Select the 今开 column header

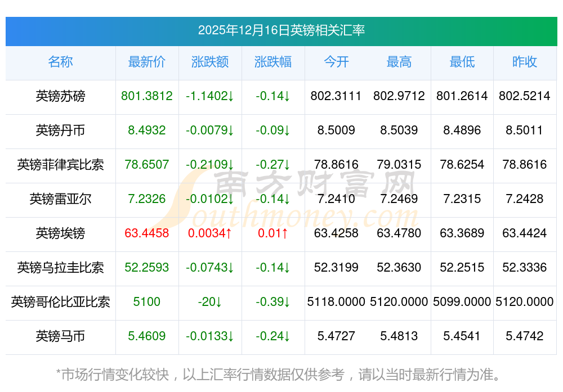click(336, 62)
